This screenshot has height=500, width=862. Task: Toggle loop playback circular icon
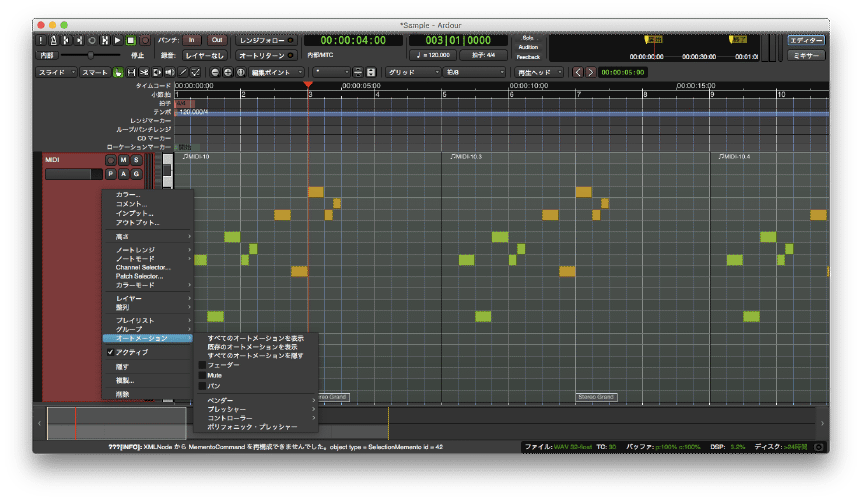[x=92, y=40]
